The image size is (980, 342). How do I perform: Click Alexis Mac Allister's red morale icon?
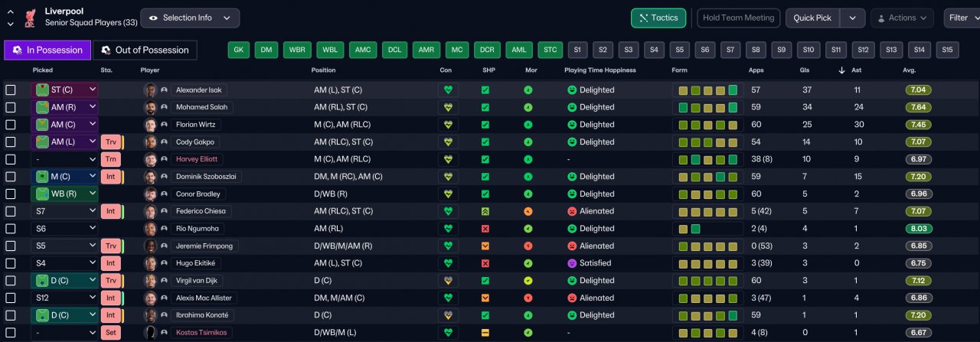528,298
